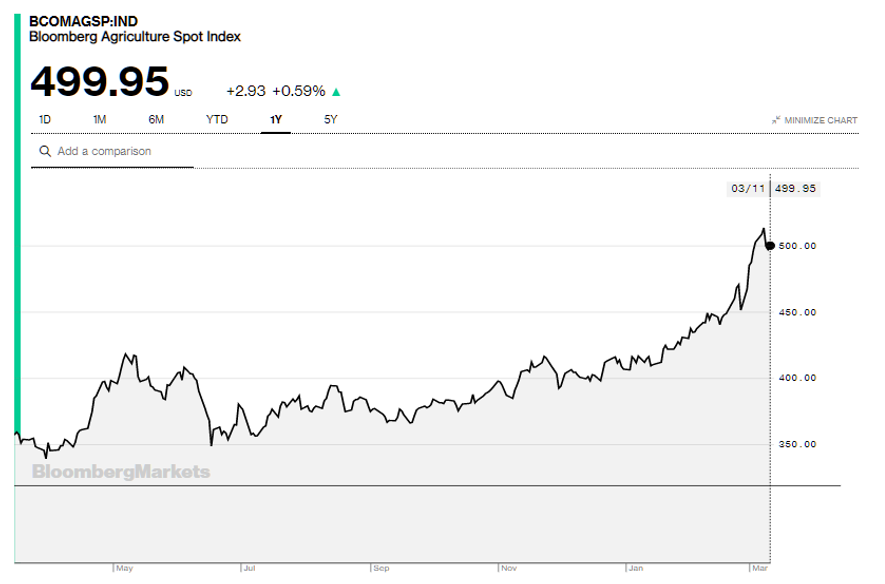Click the Jul axis label

(x=249, y=568)
